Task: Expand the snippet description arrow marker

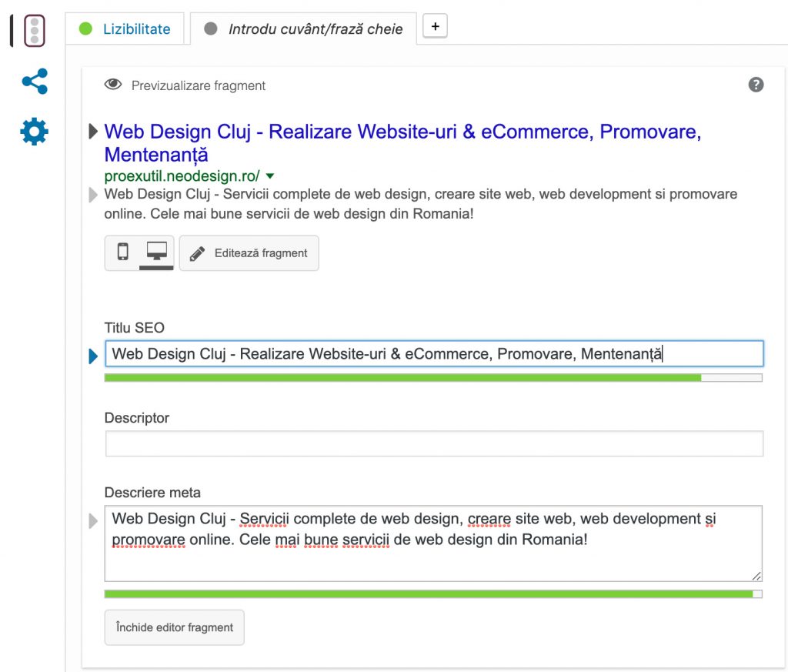Action: point(93,194)
